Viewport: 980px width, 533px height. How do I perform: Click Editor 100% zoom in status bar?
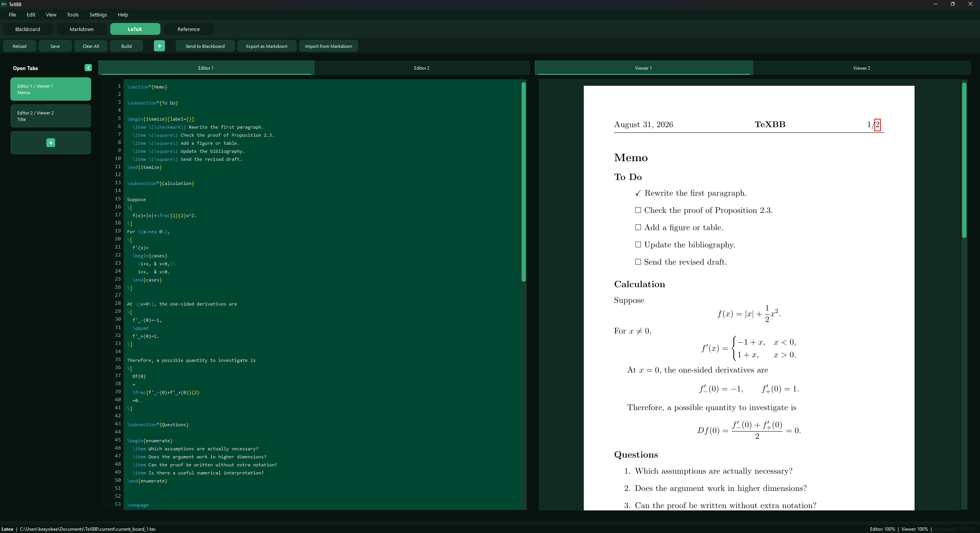tap(882, 529)
